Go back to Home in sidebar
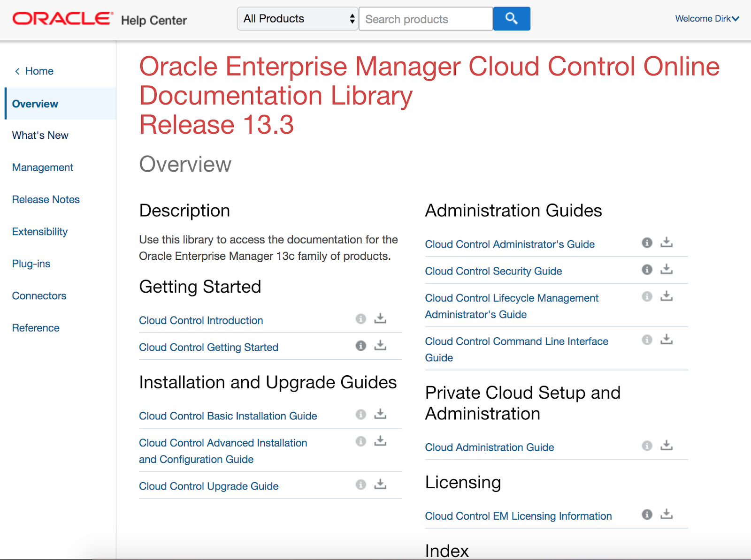 pos(34,71)
